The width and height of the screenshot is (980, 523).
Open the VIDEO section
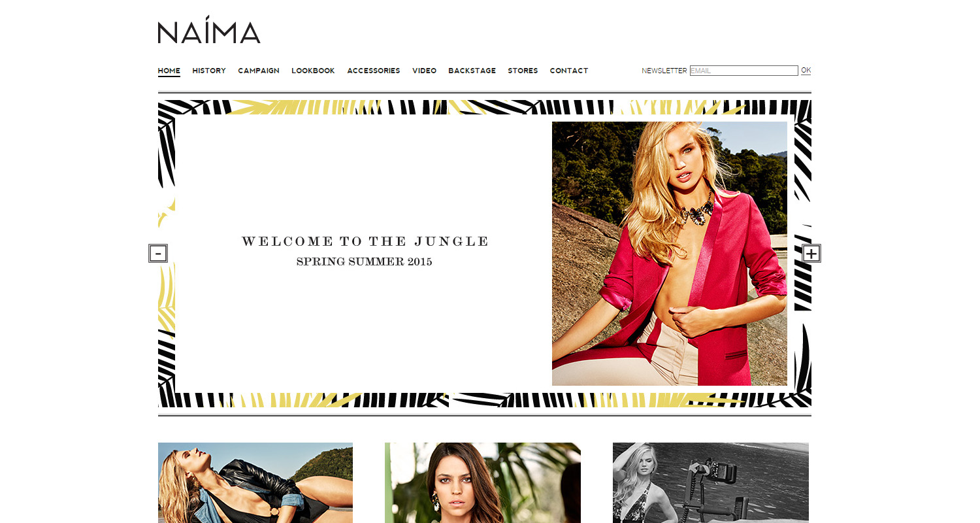pos(424,71)
